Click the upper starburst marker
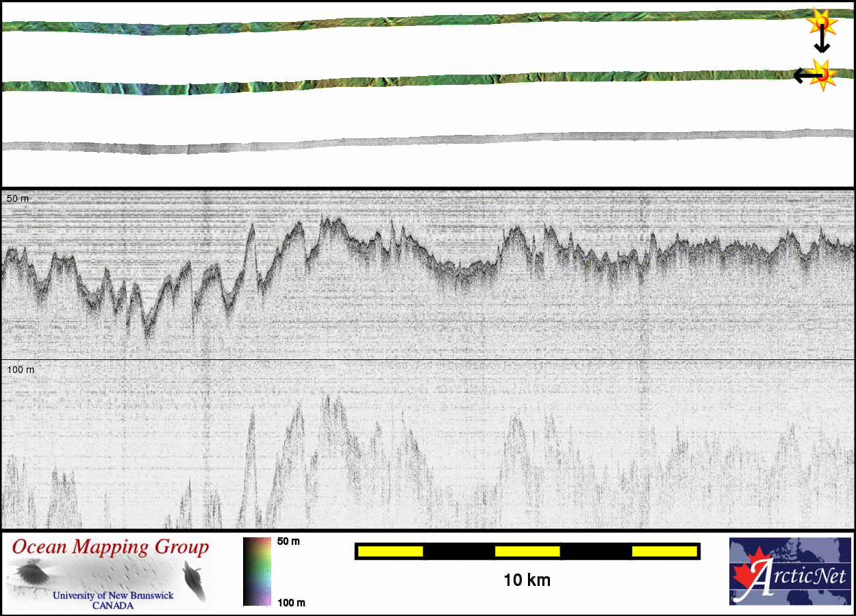 pyautogui.click(x=821, y=23)
